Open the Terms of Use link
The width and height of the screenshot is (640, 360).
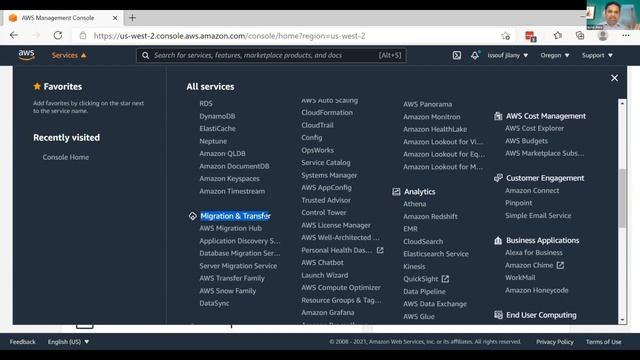604,342
